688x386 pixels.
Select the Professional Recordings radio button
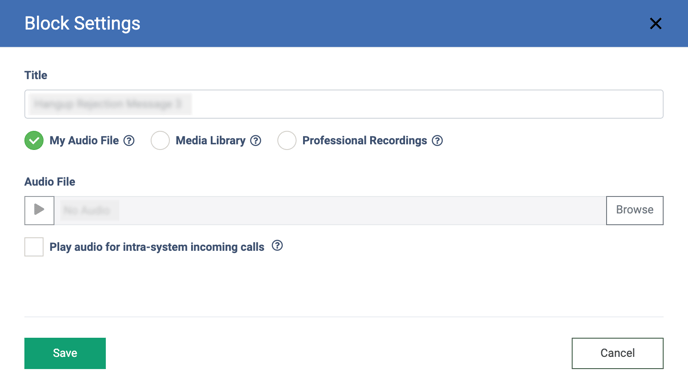(287, 141)
